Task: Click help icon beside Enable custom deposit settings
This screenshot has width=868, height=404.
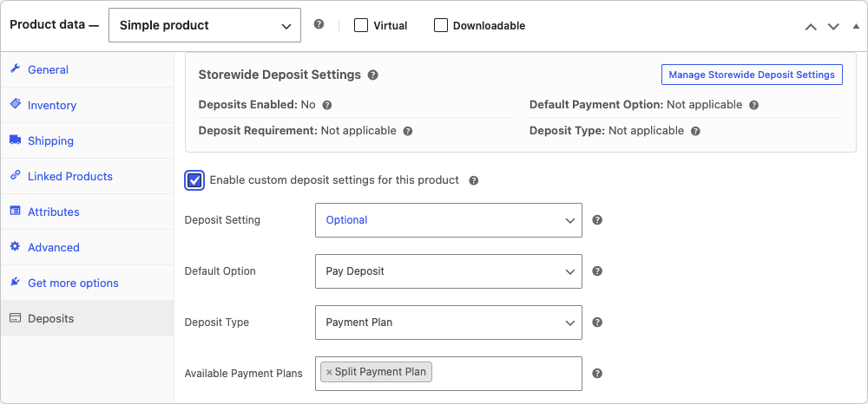Action: 473,180
